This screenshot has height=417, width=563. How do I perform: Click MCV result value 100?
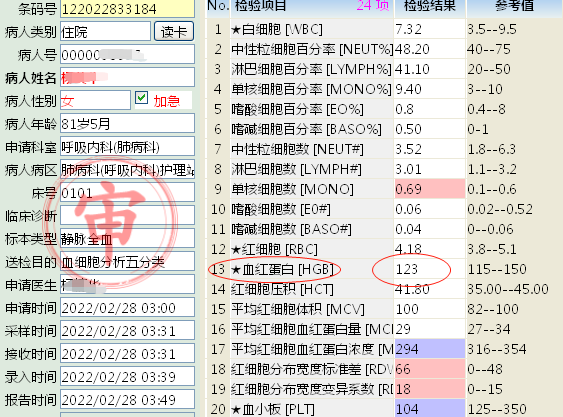(x=430, y=309)
